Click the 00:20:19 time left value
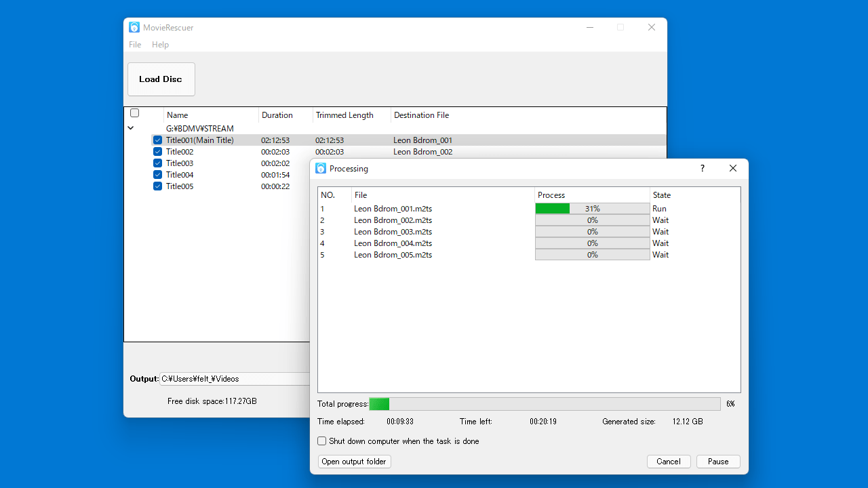Image resolution: width=868 pixels, height=488 pixels. (543, 422)
